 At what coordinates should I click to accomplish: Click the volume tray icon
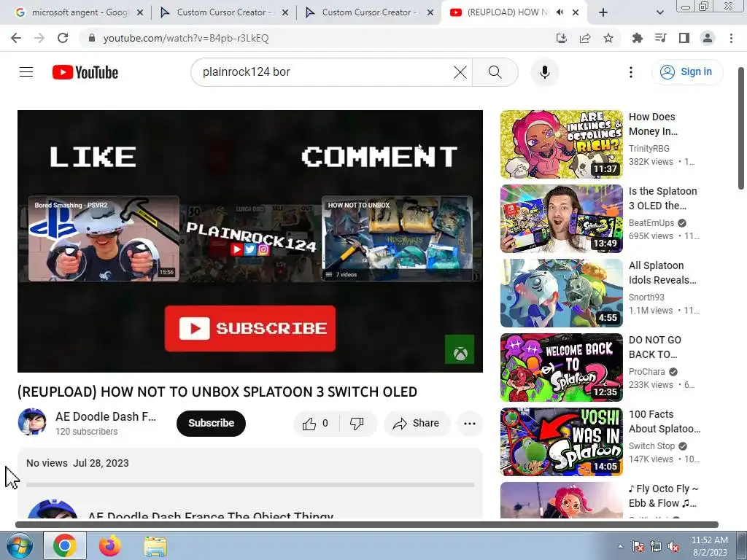click(673, 546)
